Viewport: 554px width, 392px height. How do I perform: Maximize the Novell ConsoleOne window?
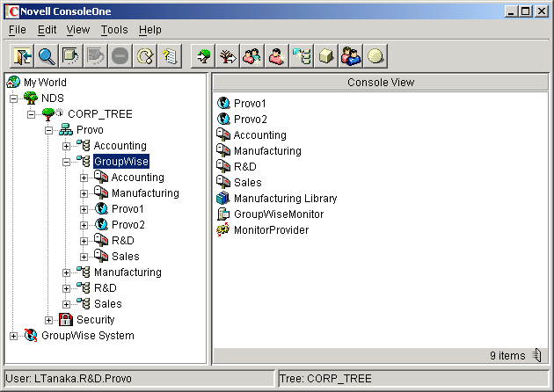click(x=525, y=11)
